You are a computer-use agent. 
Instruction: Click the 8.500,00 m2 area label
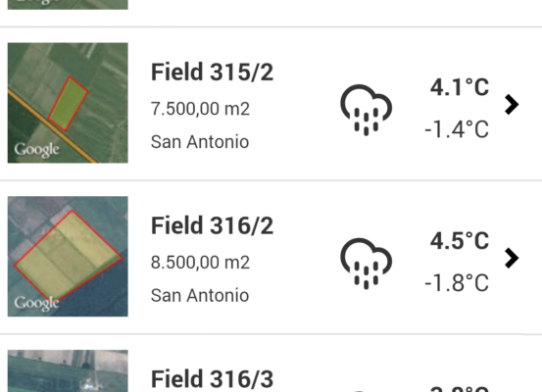(x=200, y=263)
